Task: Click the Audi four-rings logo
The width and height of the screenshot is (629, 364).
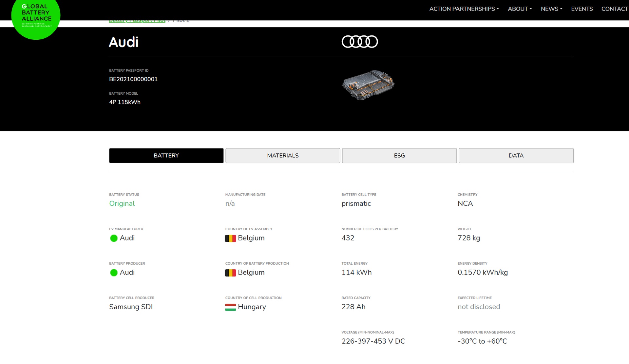Action: pyautogui.click(x=360, y=42)
